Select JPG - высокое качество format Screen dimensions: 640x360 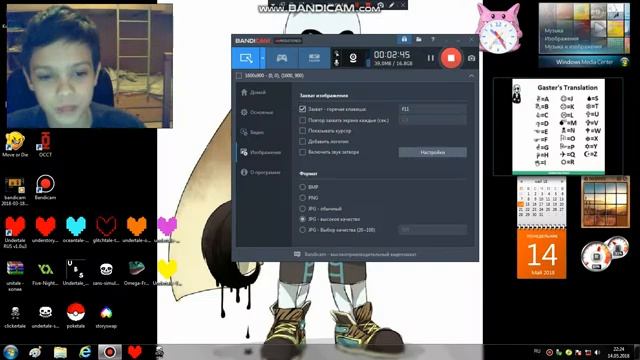pos(302,219)
